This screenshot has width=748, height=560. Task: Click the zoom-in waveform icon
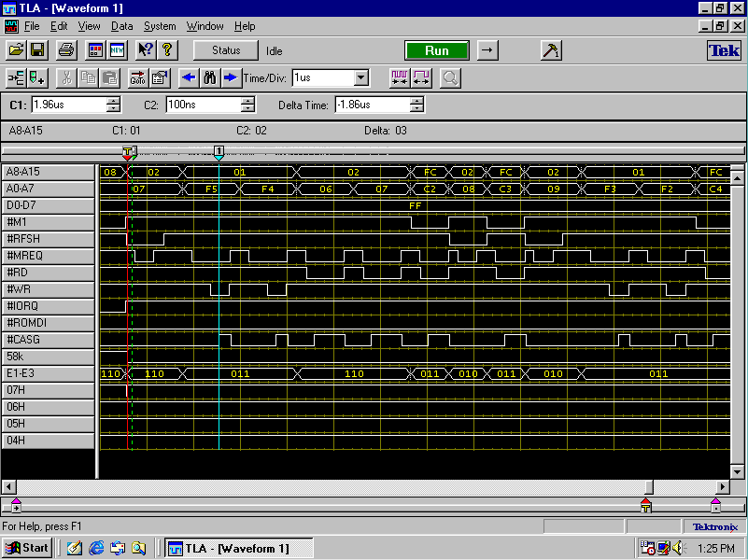(x=400, y=77)
